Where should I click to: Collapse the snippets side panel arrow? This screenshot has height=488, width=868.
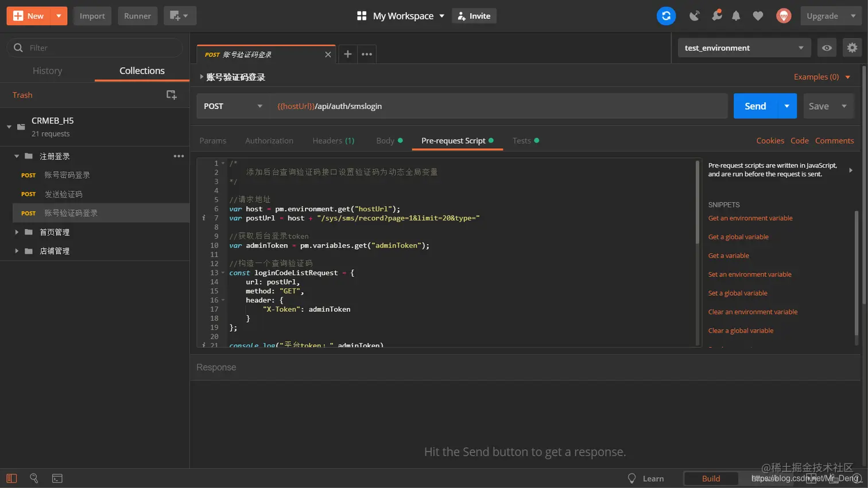click(x=851, y=170)
